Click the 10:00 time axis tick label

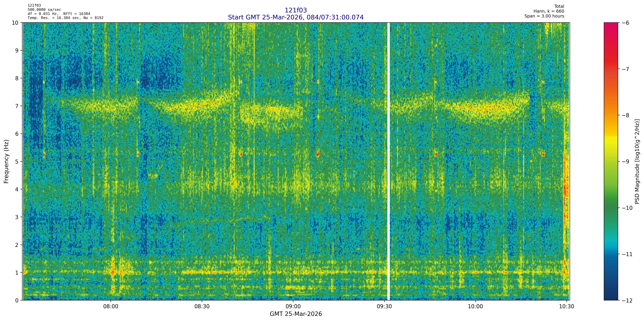[475, 306]
